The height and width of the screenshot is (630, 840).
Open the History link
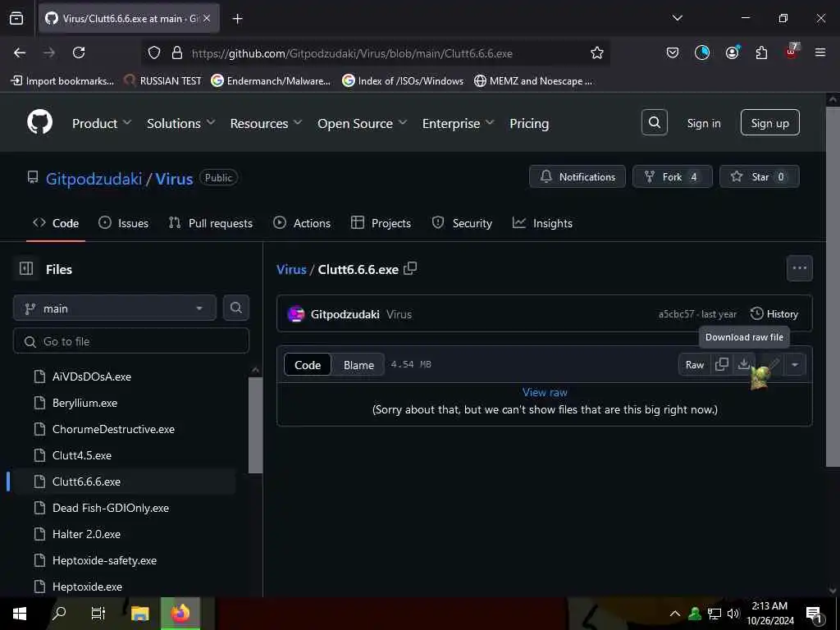[774, 314]
